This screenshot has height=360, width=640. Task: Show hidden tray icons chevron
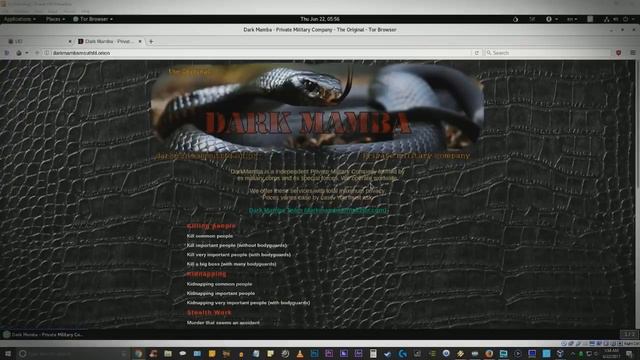coord(572,353)
